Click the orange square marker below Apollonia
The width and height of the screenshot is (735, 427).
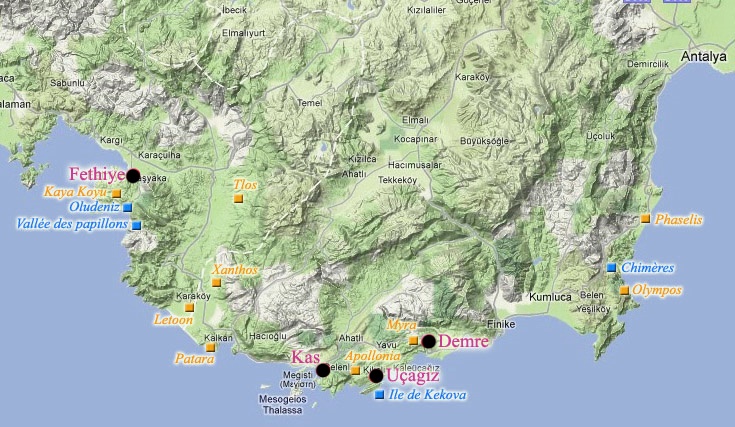355,371
